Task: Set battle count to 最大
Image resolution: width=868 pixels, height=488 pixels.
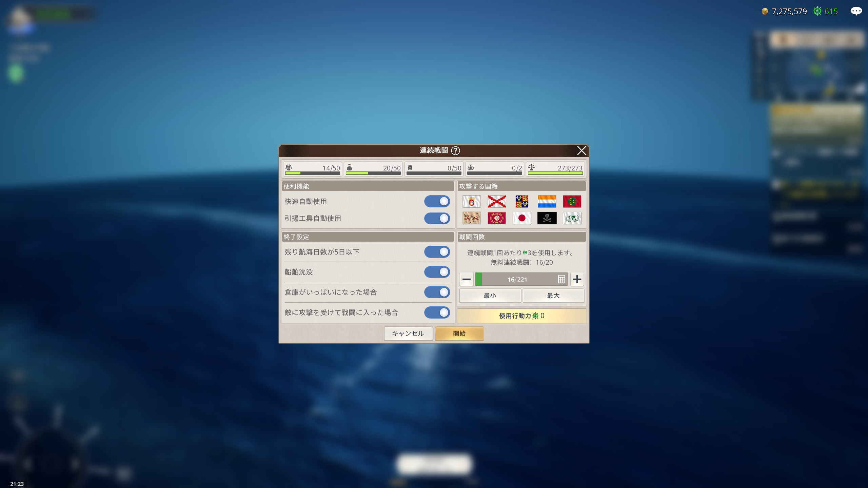Action: click(x=553, y=296)
